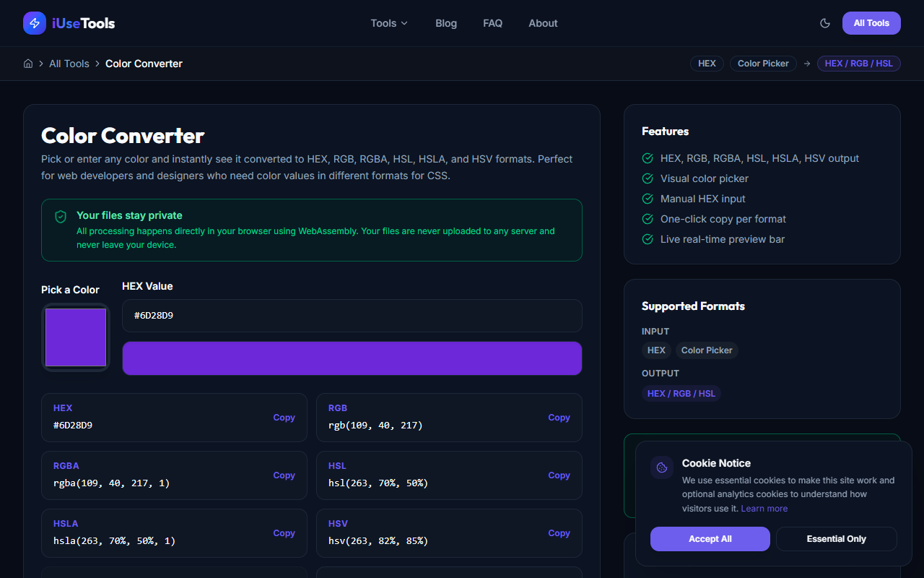Open the Tools dropdown menu
Image resolution: width=924 pixels, height=578 pixels.
coord(388,23)
